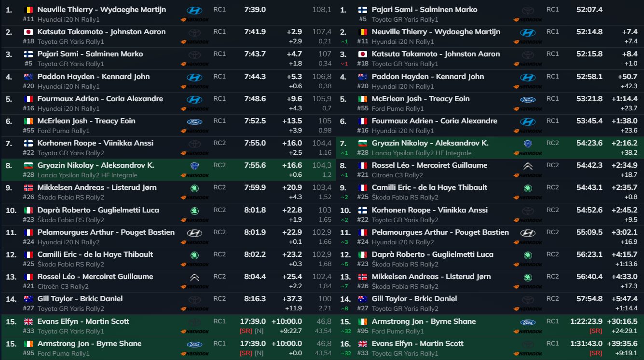
Task: Click the RC2 class label in the 8:04.4 row
Action: click(x=219, y=276)
